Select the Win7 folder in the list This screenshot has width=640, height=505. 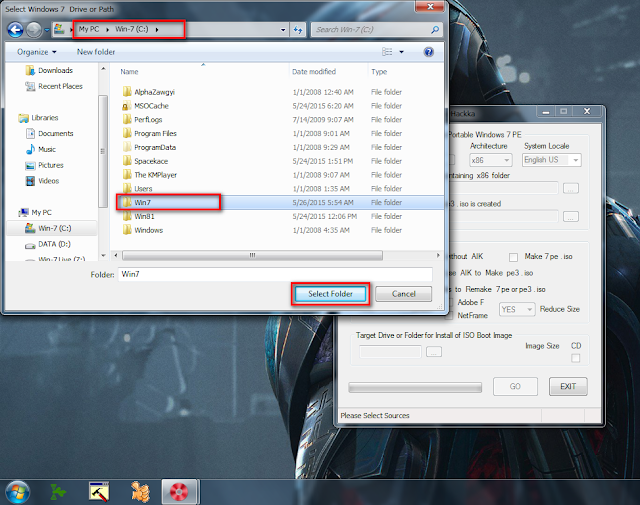click(280, 202)
